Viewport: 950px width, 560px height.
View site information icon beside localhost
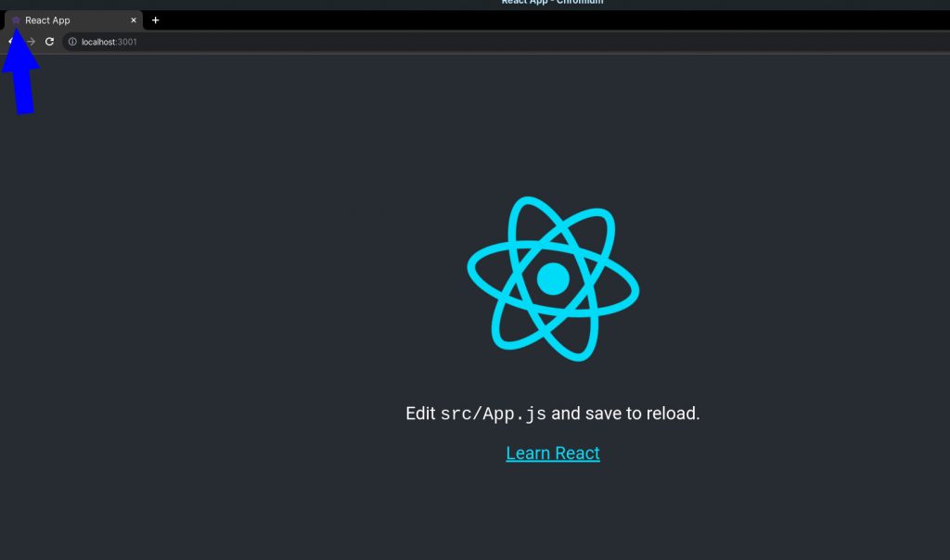pos(72,42)
